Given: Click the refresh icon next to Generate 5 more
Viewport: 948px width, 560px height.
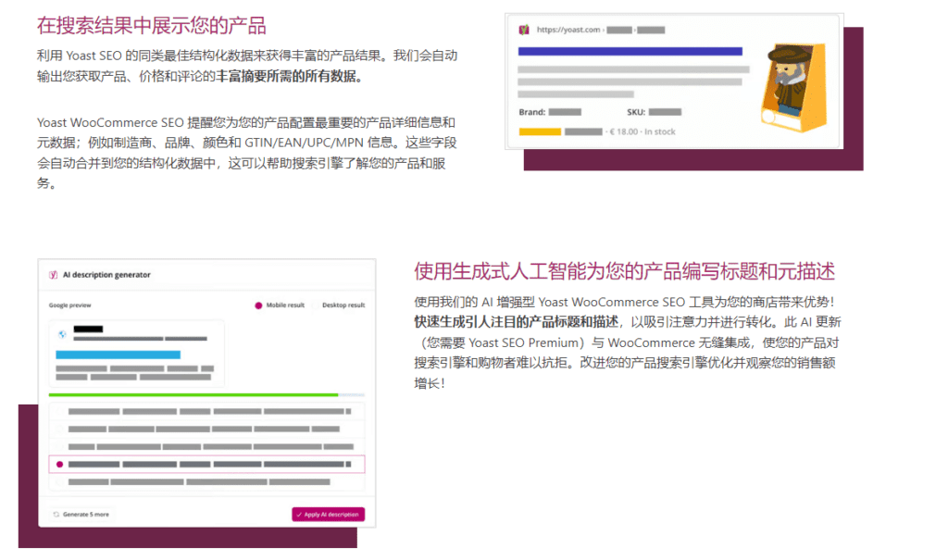Looking at the screenshot, I should 56,515.
